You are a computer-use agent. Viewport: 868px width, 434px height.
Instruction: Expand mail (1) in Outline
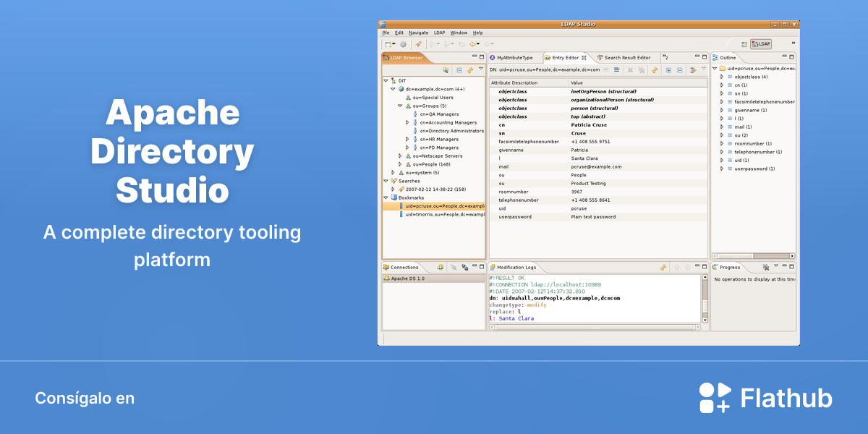721,127
